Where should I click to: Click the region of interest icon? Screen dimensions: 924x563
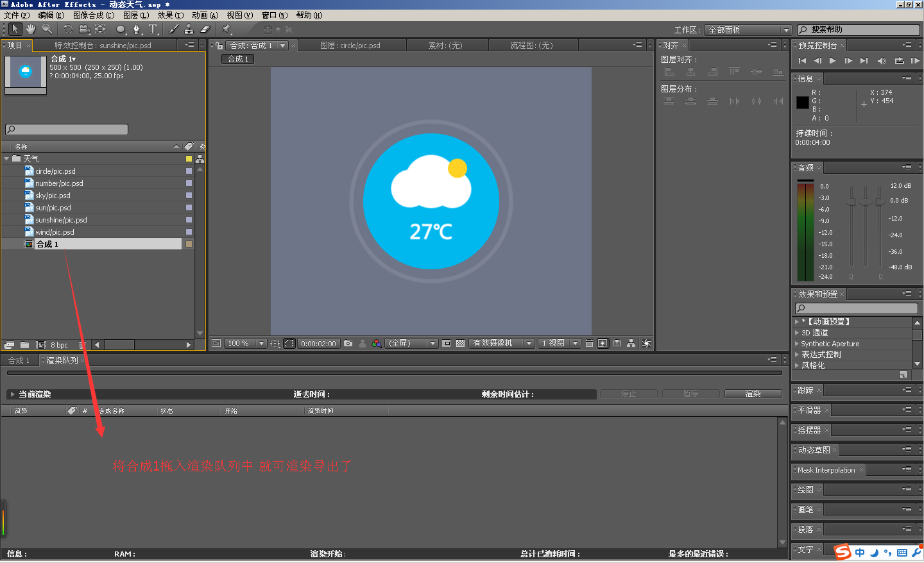click(447, 344)
